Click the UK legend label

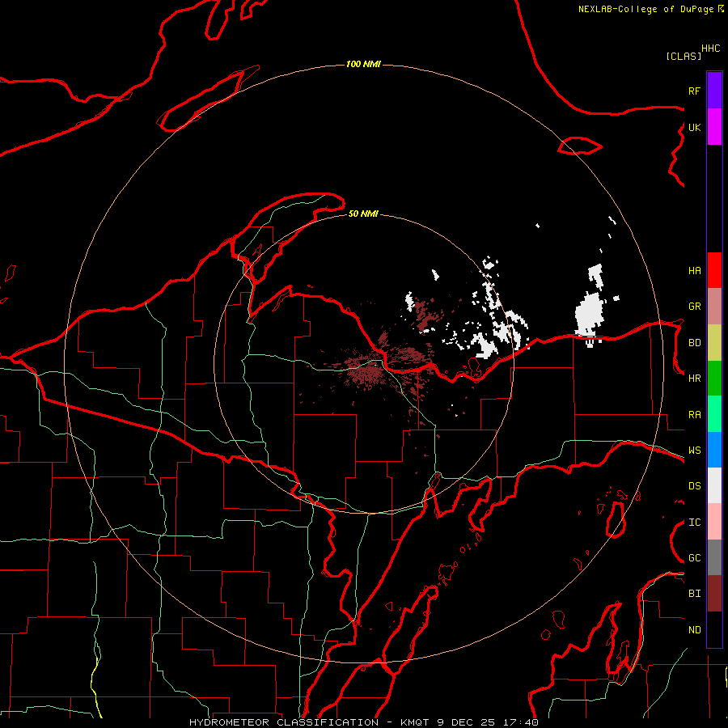point(694,127)
